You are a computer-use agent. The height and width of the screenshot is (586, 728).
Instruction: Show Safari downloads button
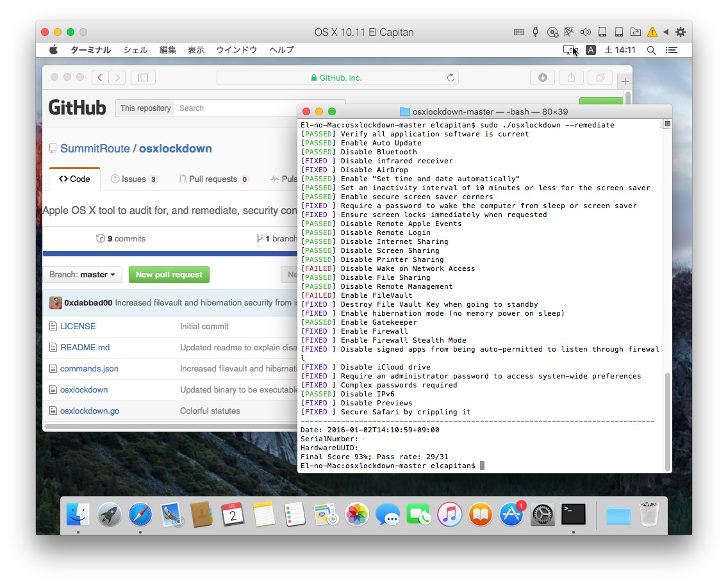pos(542,77)
